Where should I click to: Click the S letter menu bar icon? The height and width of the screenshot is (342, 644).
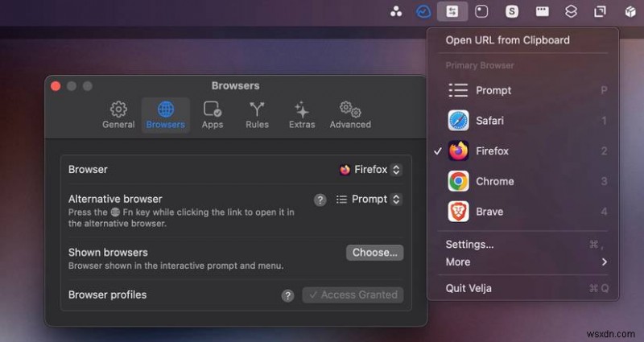click(x=512, y=11)
